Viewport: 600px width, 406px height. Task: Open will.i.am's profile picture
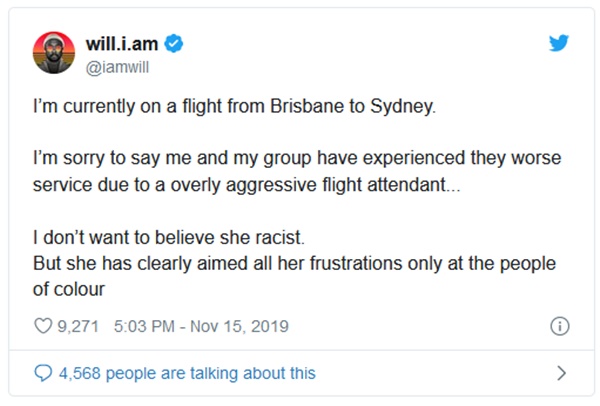pos(54,52)
